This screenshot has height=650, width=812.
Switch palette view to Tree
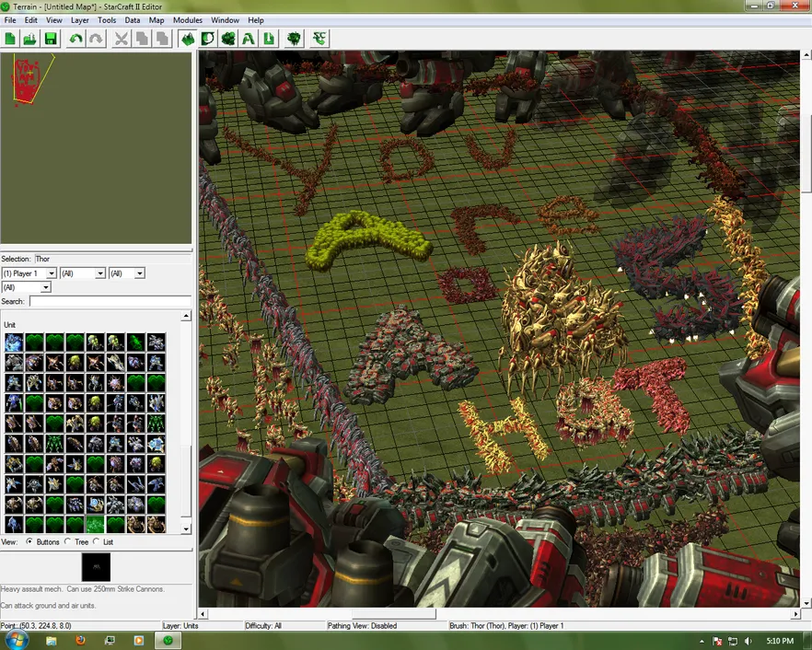(x=68, y=541)
